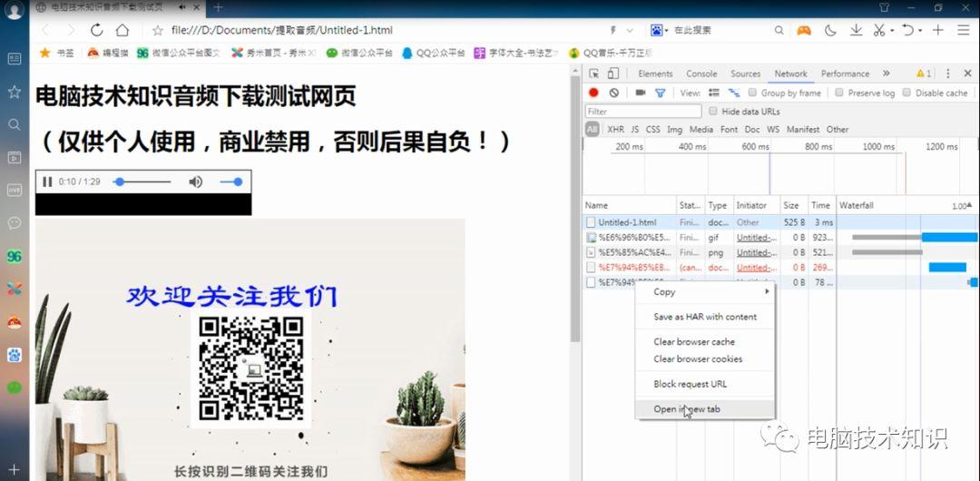Open the QQ公众平台 bookmark
This screenshot has width=980, height=481.
pos(434,54)
